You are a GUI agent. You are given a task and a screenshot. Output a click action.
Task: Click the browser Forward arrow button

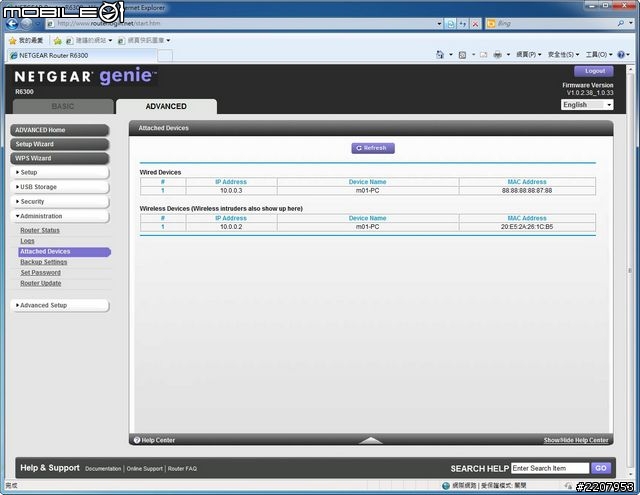pos(27,24)
